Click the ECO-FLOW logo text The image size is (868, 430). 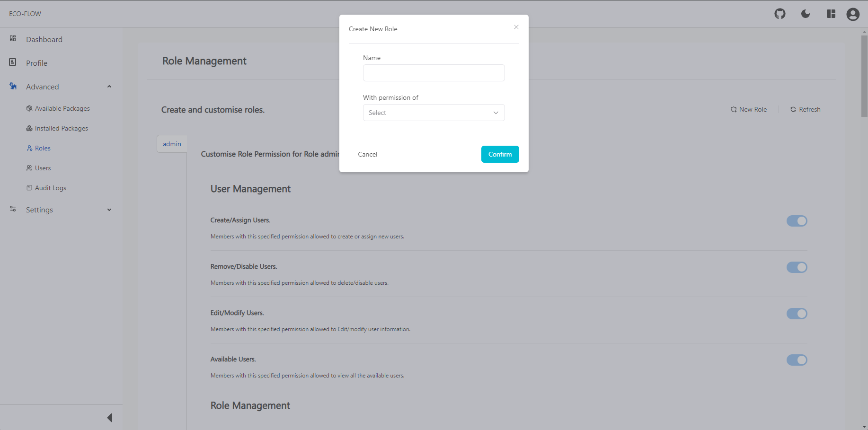click(25, 14)
